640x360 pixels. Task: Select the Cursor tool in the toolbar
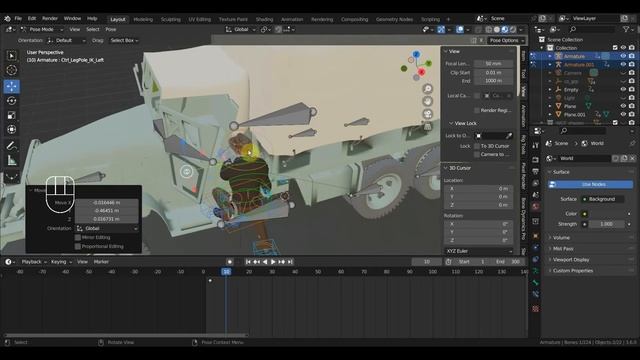point(11,70)
